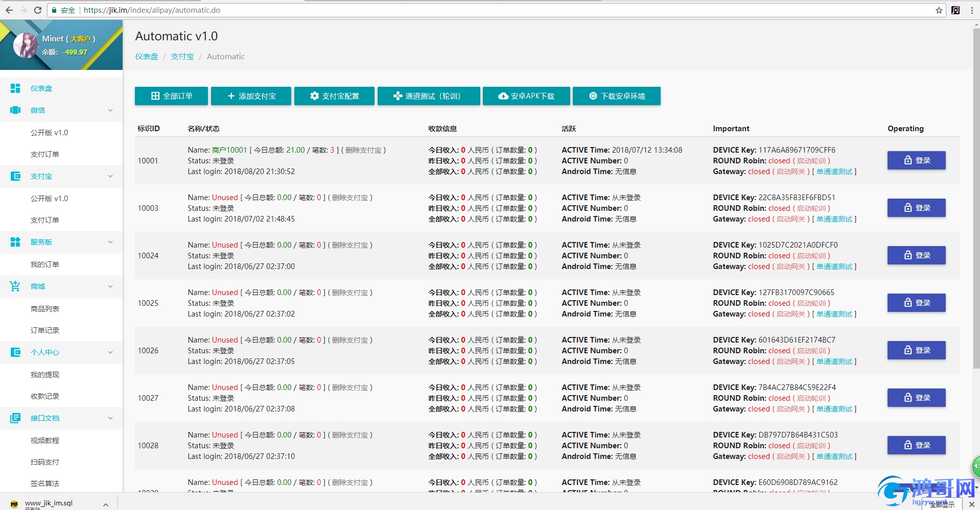Collapse the 商城 menu chevron
This screenshot has height=510, width=980.
coord(110,286)
